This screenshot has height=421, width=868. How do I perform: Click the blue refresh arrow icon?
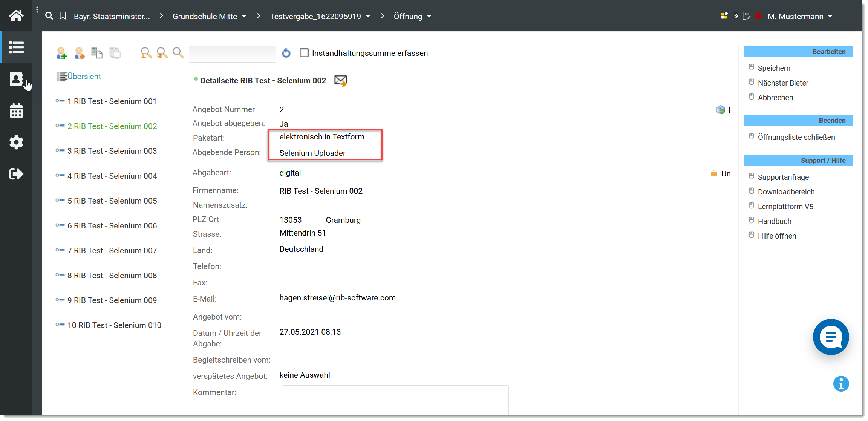tap(286, 53)
